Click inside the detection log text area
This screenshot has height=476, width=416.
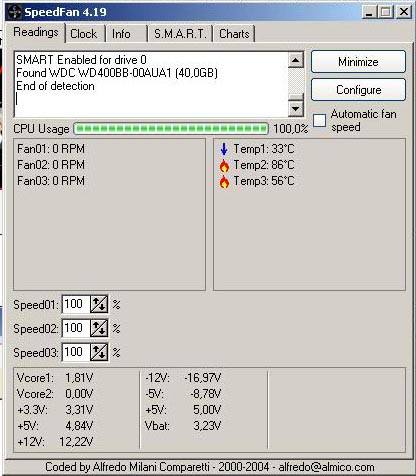pyautogui.click(x=151, y=84)
